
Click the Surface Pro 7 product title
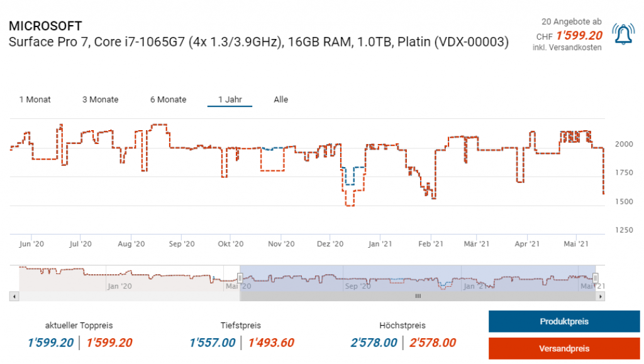258,42
